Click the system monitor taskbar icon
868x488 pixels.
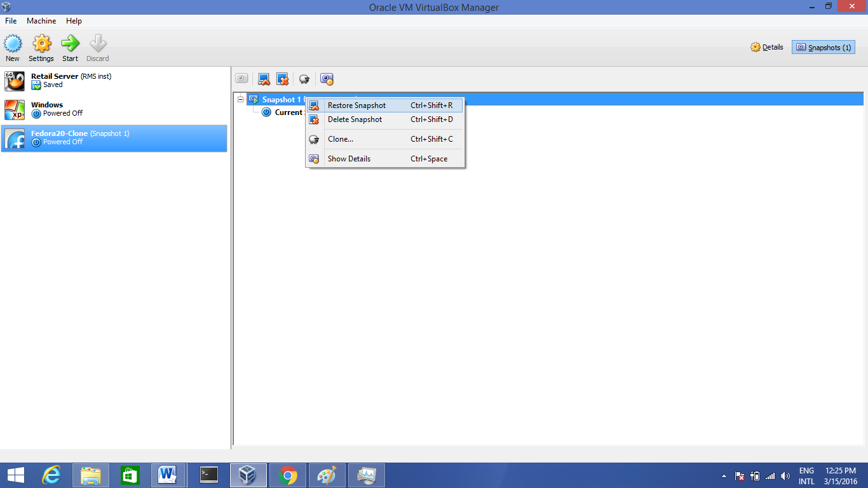[367, 475]
